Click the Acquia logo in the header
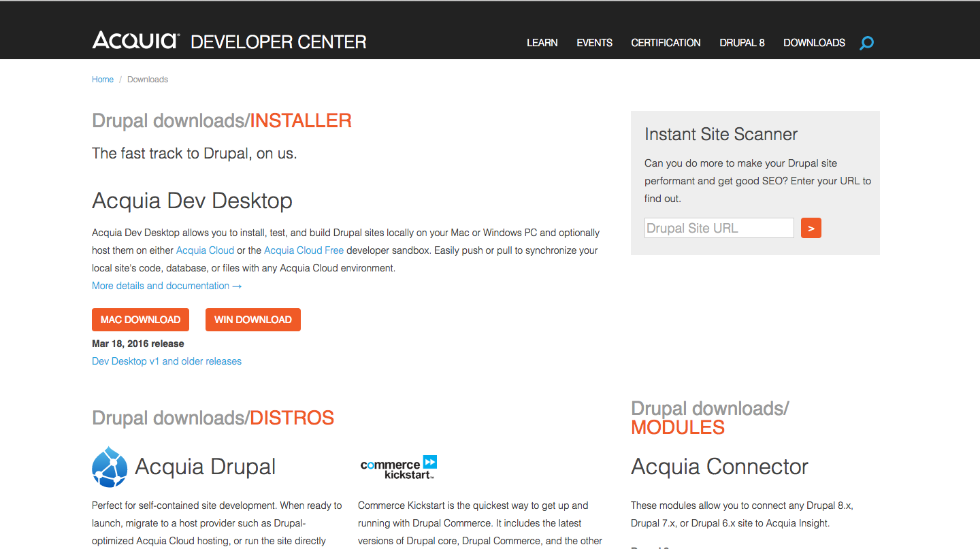The width and height of the screenshot is (980, 549). pyautogui.click(x=136, y=41)
